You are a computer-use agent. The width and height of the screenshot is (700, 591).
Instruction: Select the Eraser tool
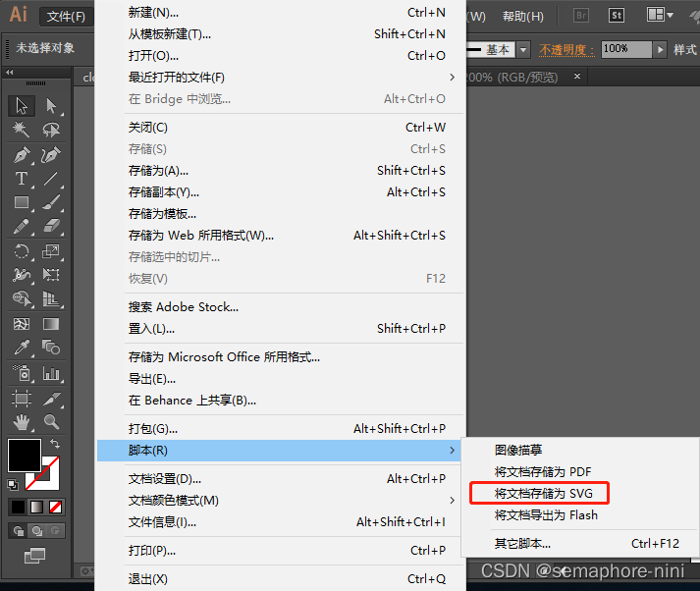pos(51,227)
